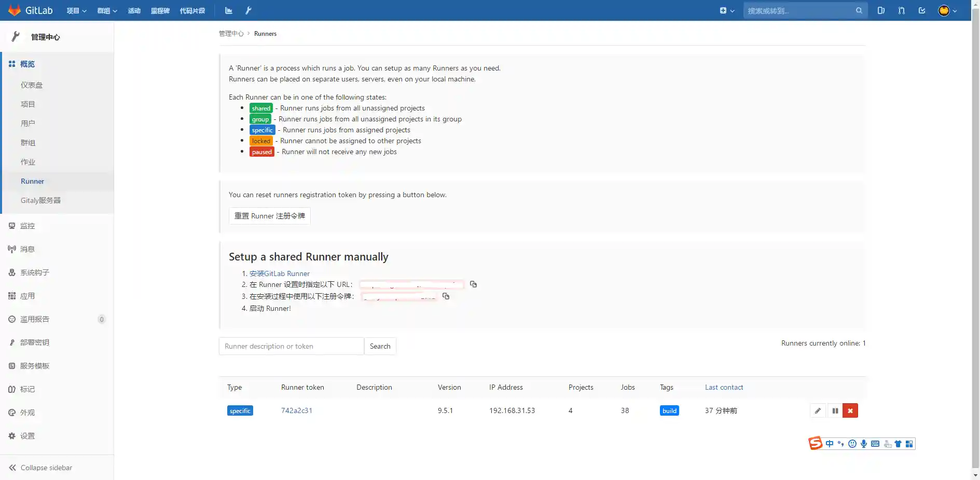This screenshot has height=480, width=980.
Task: Open the admin area wrench icon
Action: pyautogui.click(x=249, y=10)
